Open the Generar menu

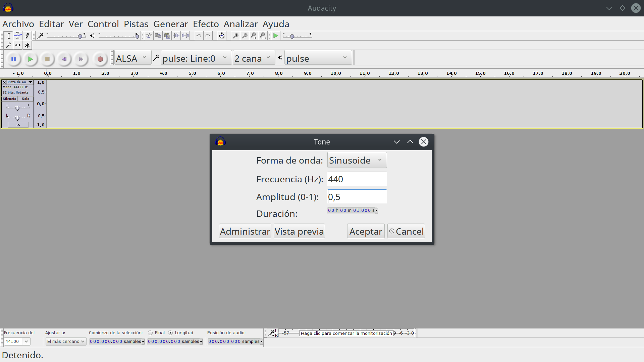click(x=170, y=24)
